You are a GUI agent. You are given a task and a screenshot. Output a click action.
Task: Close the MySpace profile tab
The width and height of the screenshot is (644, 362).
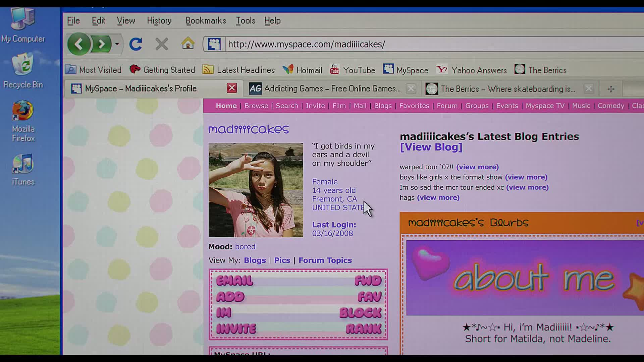[232, 88]
